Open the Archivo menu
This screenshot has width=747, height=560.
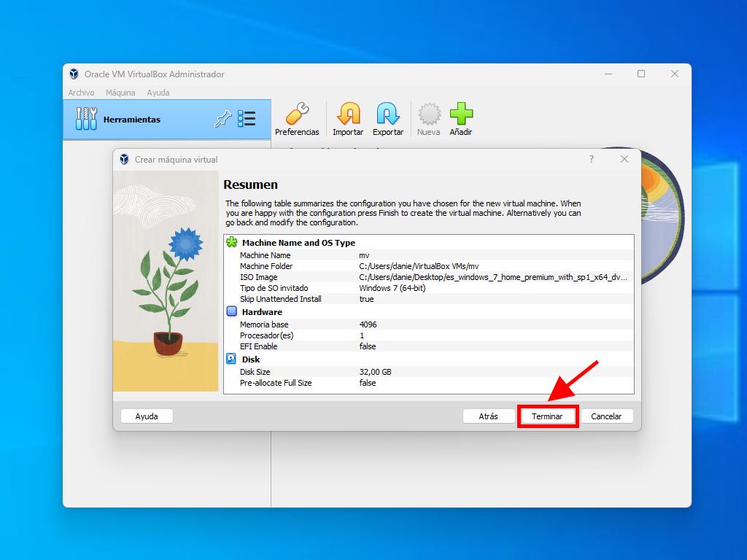coord(81,93)
